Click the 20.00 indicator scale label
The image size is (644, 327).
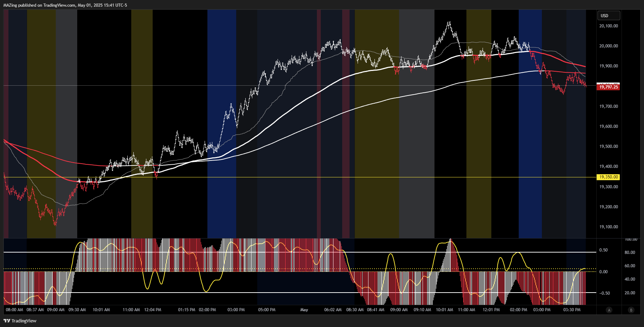pyautogui.click(x=630, y=293)
